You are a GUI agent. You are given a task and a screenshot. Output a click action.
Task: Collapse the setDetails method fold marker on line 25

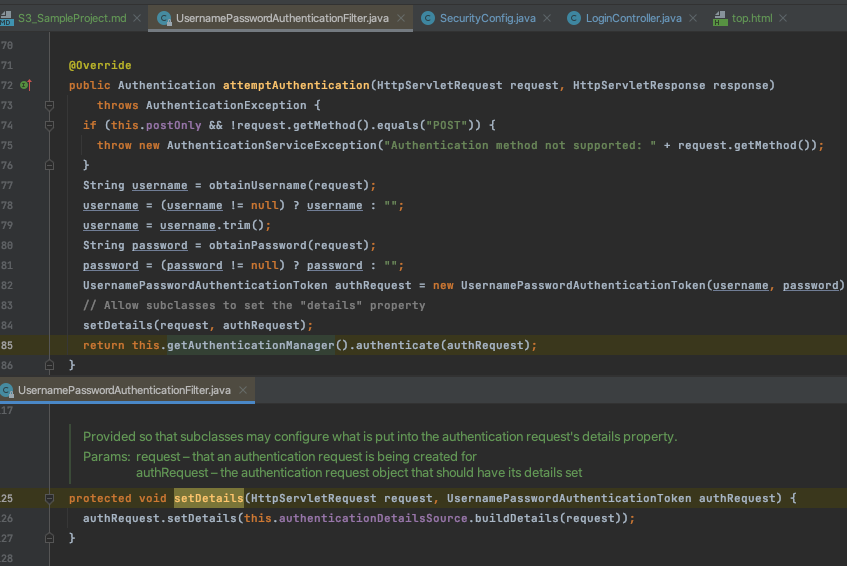[x=49, y=498]
